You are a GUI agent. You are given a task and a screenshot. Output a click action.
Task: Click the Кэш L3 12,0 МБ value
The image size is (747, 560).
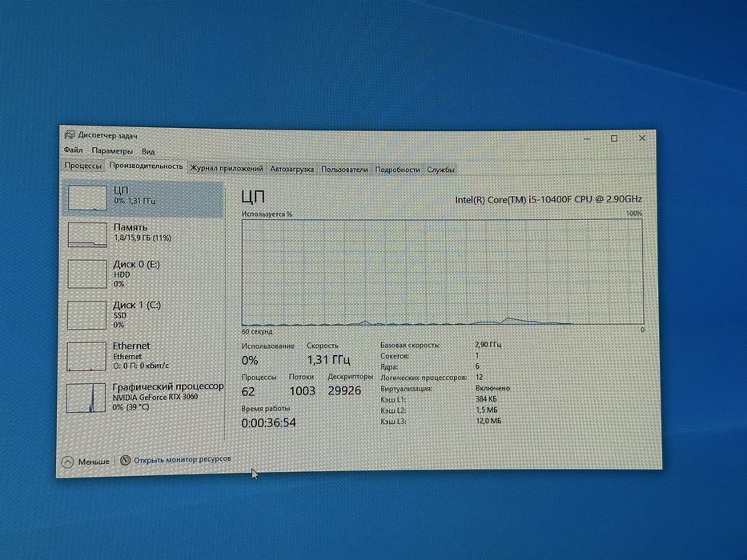tap(488, 421)
